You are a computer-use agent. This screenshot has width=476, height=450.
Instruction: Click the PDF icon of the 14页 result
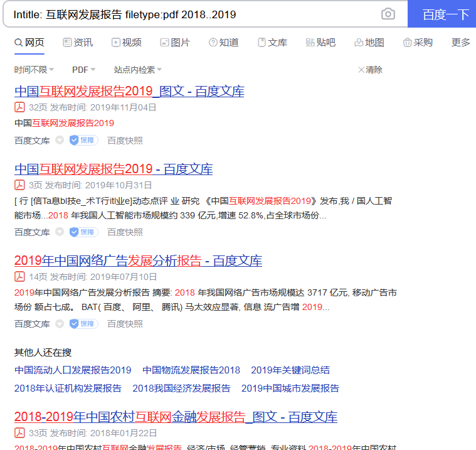[x=19, y=277]
